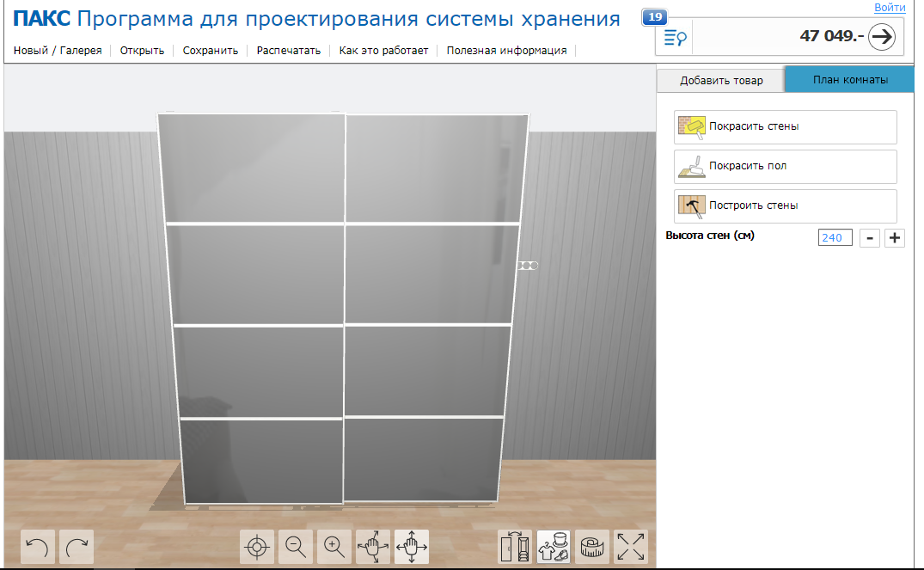The height and width of the screenshot is (570, 924).
Task: Open Как это работает
Action: point(383,51)
